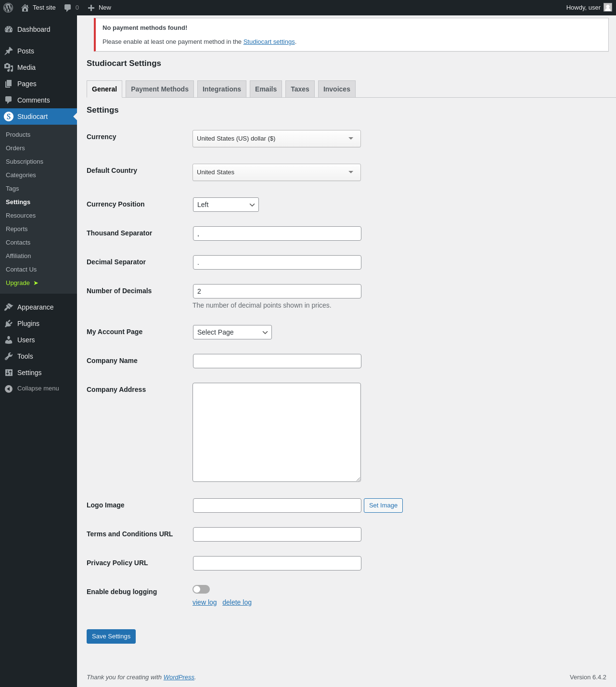Click the WordPress logo in admin bar

pos(8,8)
